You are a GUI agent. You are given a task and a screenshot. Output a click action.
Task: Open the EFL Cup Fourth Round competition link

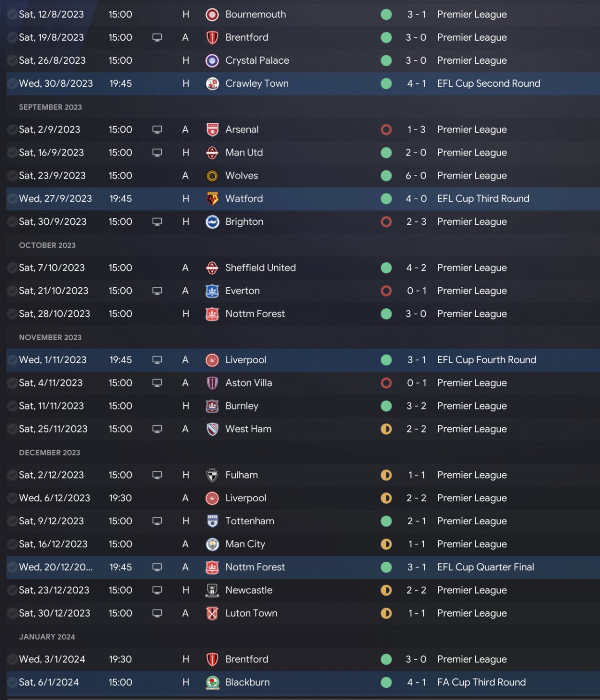pyautogui.click(x=487, y=360)
